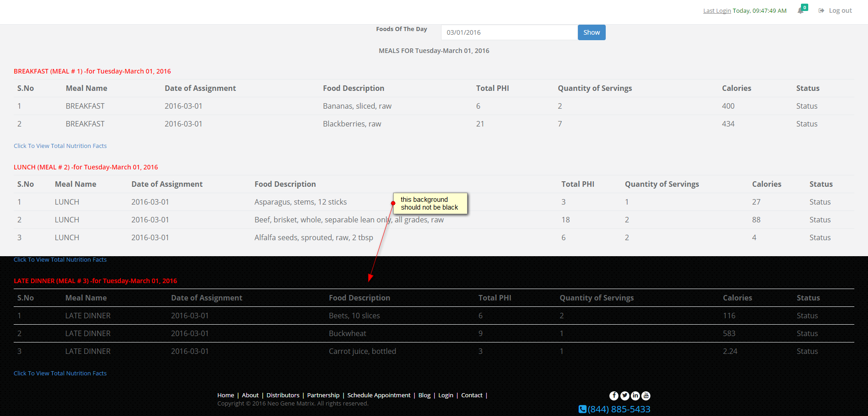868x416 pixels.
Task: Open Distributors in the footer menu
Action: pos(283,395)
